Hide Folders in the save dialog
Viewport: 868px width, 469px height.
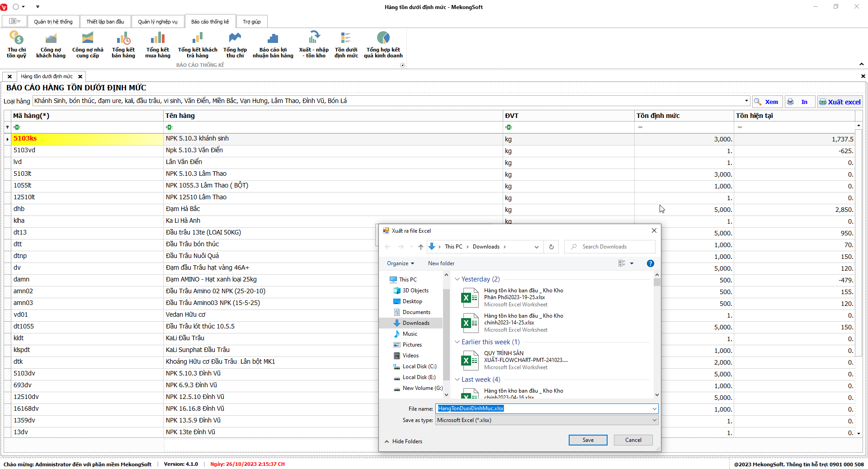click(x=403, y=441)
